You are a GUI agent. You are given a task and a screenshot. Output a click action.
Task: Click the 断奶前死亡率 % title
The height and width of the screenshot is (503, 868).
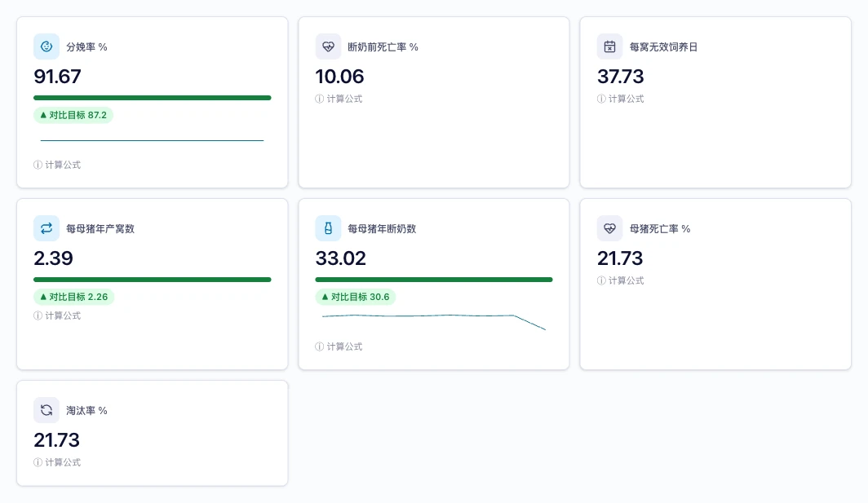(383, 47)
